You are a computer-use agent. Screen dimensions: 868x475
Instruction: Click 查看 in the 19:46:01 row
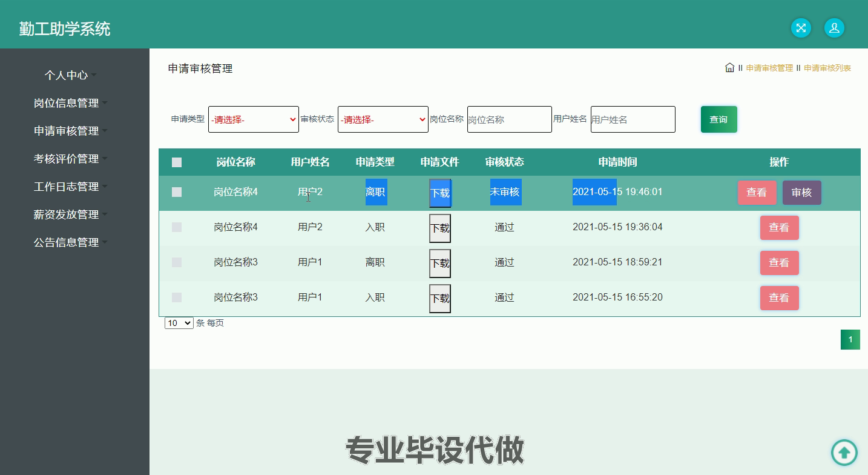click(757, 193)
